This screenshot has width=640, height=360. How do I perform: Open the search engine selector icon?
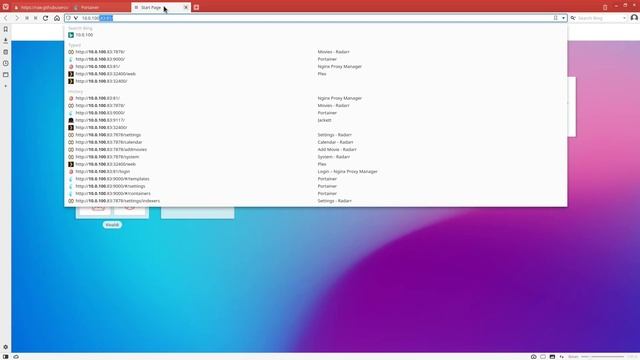coord(573,18)
